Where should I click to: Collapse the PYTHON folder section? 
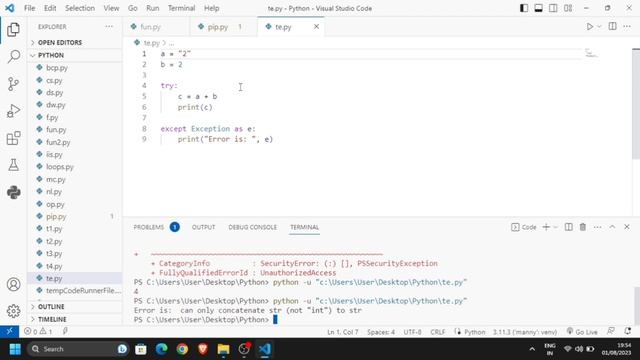(x=75, y=55)
